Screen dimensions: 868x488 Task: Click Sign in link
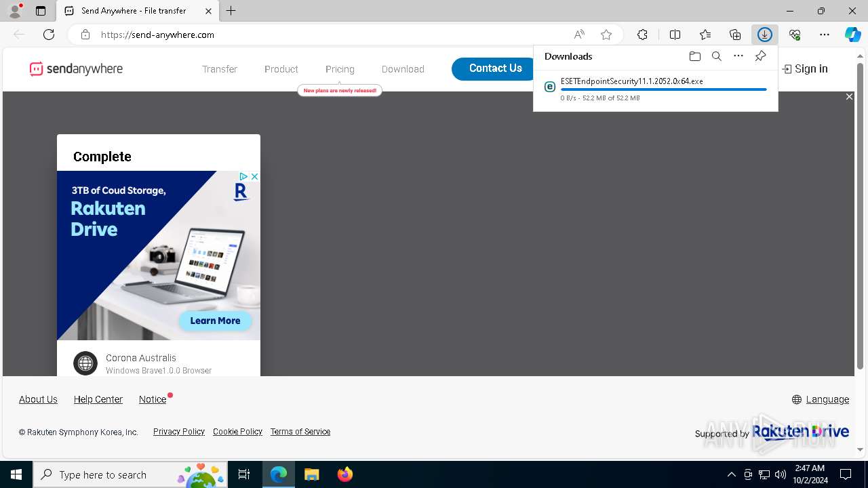(805, 68)
